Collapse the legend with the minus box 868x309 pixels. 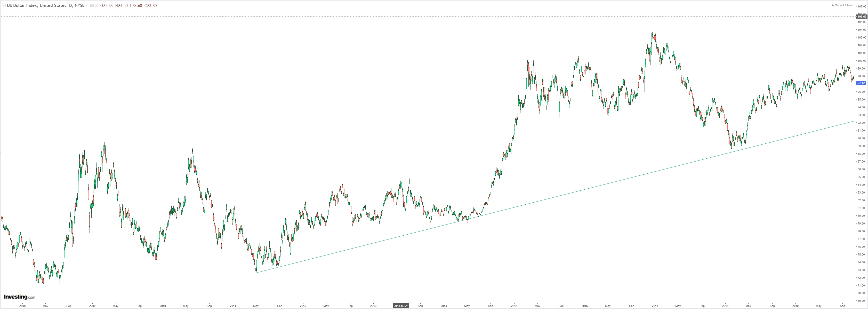(x=4, y=5)
